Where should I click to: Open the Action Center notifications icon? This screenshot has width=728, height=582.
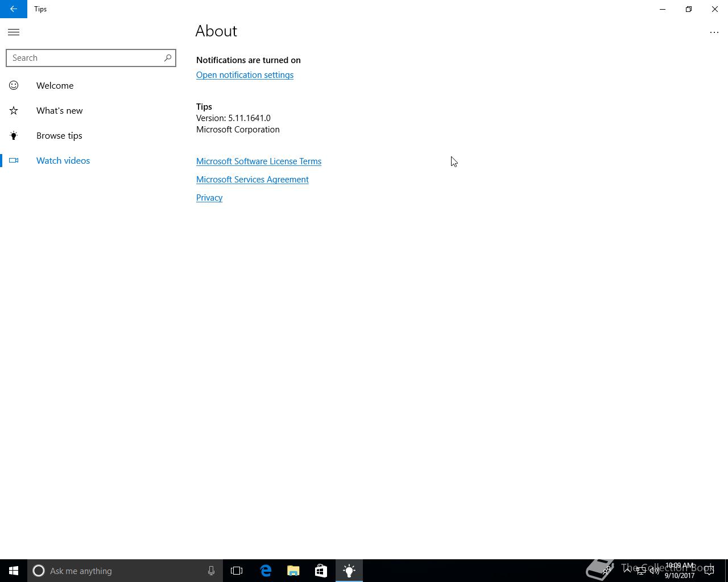[709, 571]
